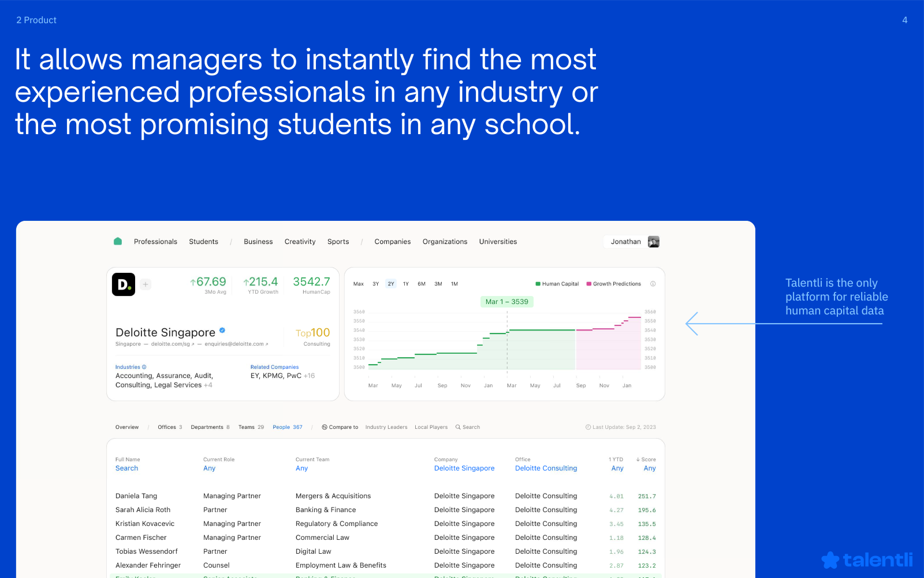Select the Max time range
924x578 pixels.
point(359,284)
